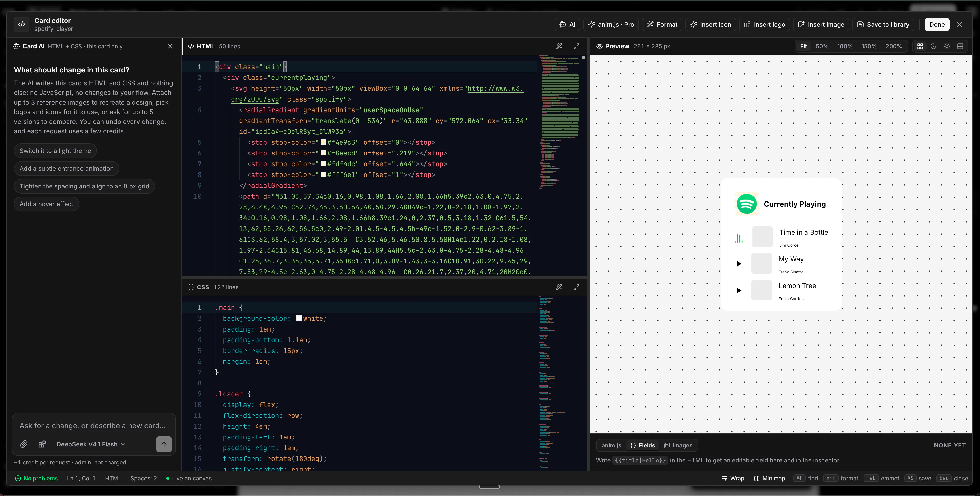Expand the HTML editor to fullscreen

point(577,46)
